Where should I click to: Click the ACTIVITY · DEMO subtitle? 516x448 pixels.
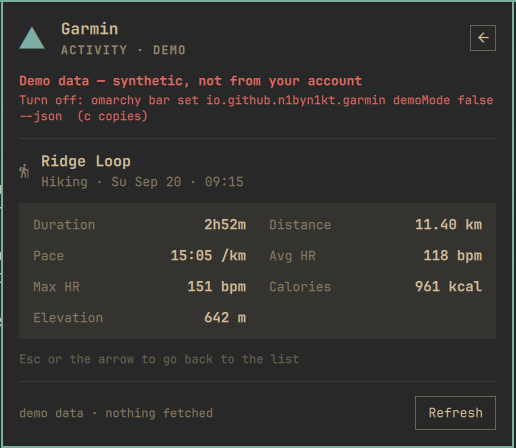123,50
